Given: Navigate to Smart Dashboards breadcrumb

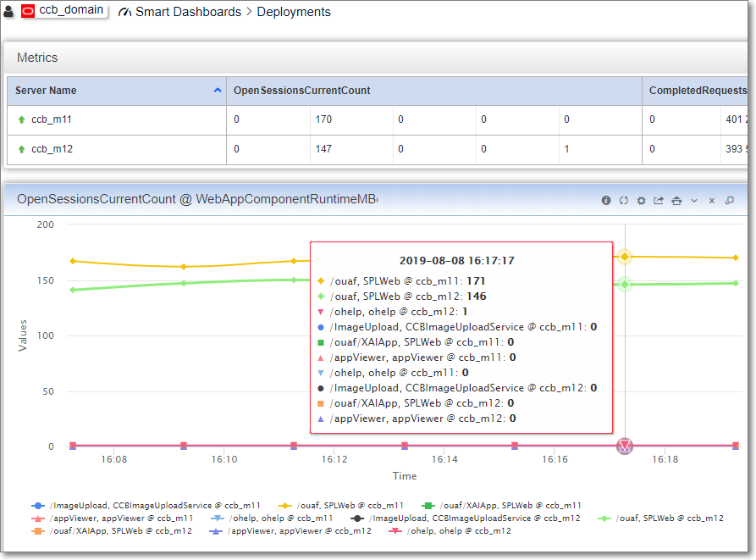Looking at the screenshot, I should (188, 12).
